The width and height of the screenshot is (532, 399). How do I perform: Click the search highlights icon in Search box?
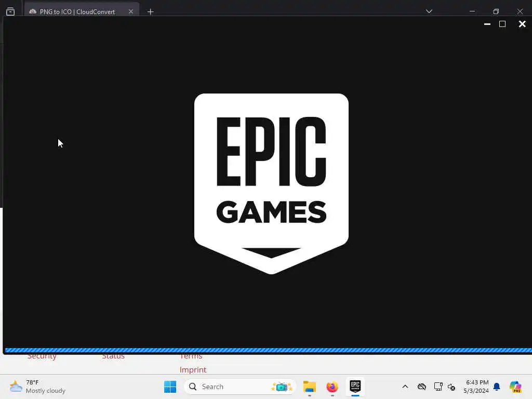282,387
